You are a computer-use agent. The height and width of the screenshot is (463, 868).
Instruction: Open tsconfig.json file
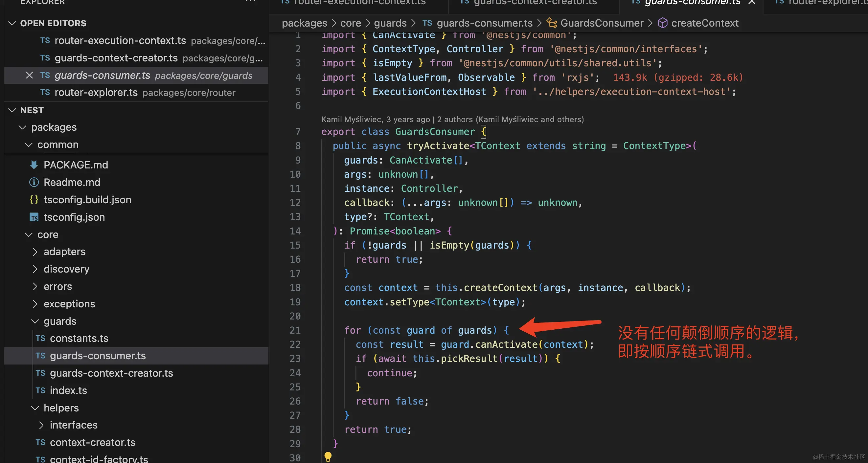[x=136, y=217]
